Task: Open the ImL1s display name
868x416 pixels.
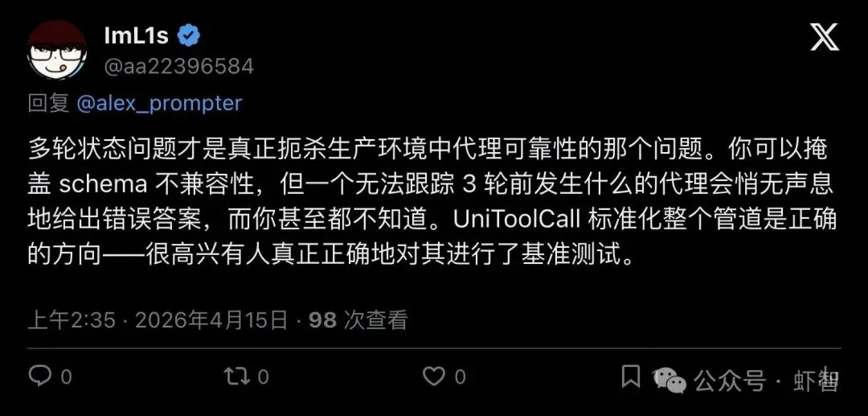Action: coord(136,36)
